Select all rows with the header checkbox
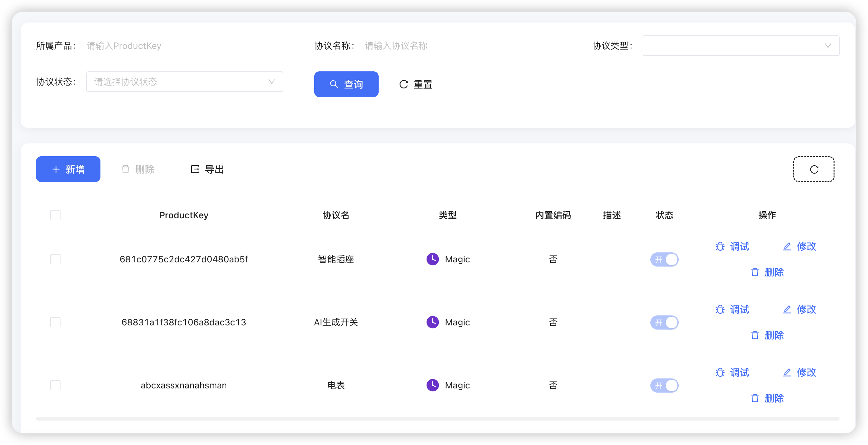Screen dimensions: 868x445 click(x=55, y=215)
